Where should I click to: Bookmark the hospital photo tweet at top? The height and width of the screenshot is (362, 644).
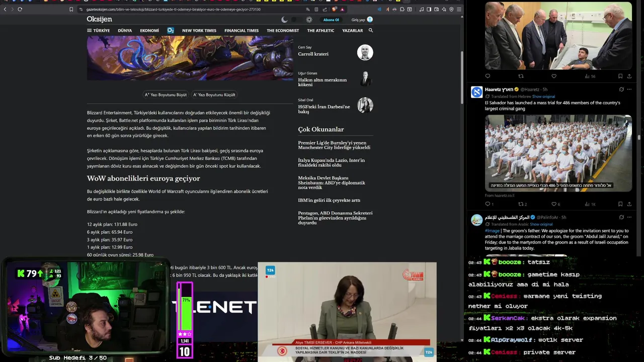coord(620,76)
